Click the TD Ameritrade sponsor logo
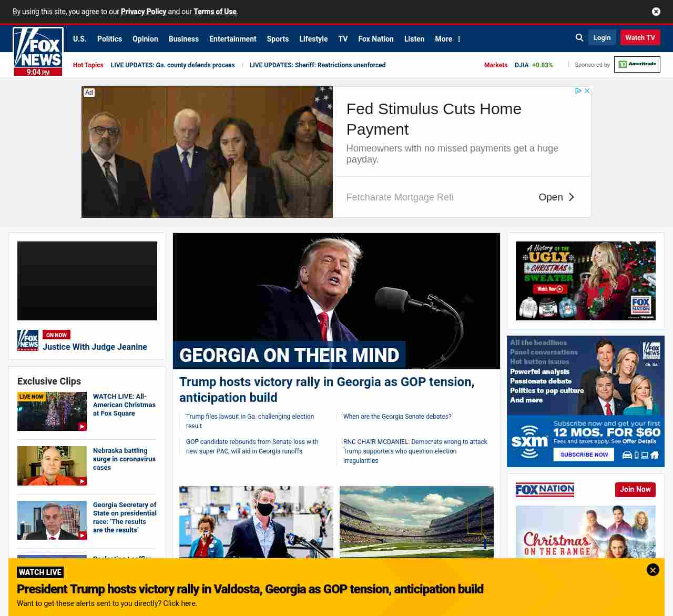The height and width of the screenshot is (616, 673). tap(637, 65)
